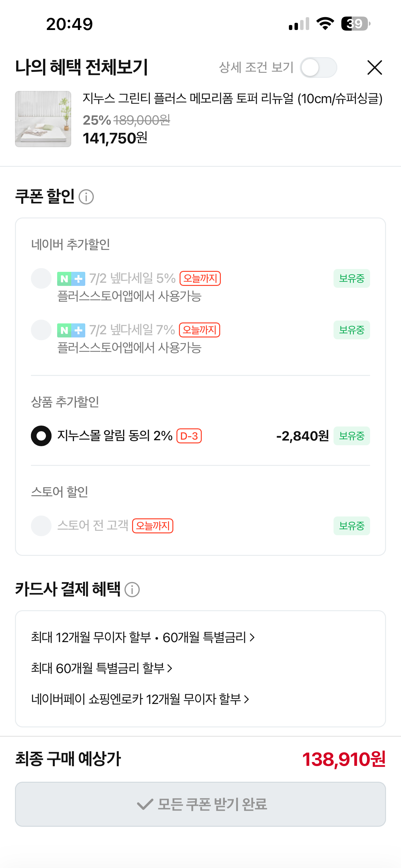The image size is (401, 868).
Task: Open the mattress topper product thumbnail
Action: pos(43,119)
